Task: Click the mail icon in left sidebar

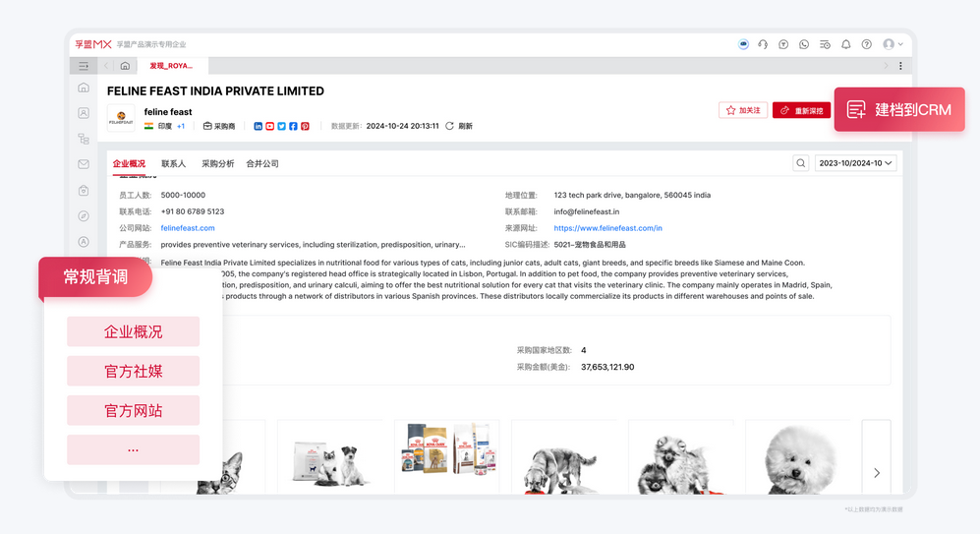Action: tap(84, 164)
